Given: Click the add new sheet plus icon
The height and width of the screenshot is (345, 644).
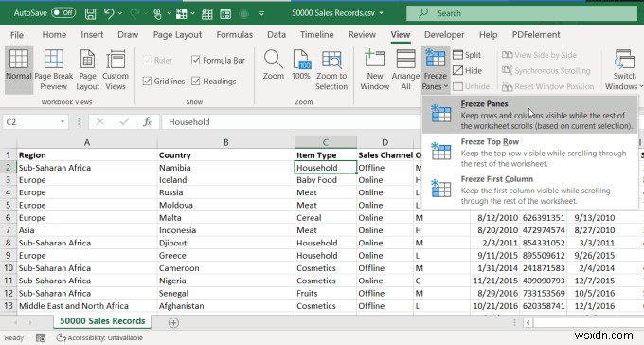Looking at the screenshot, I should (x=173, y=323).
